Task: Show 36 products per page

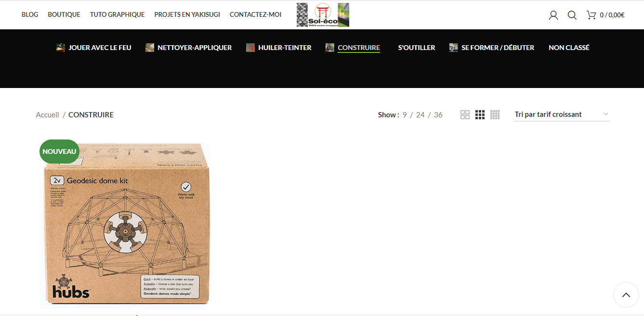Action: pos(438,114)
